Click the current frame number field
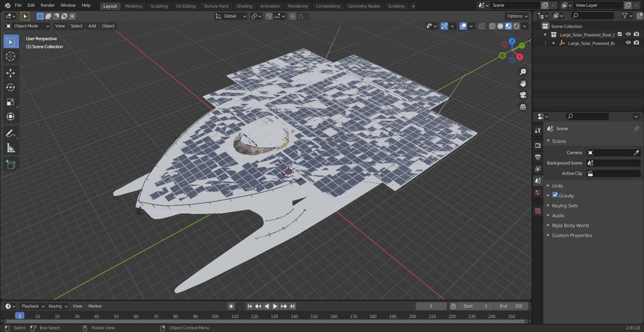The width and height of the screenshot is (644, 332). click(x=431, y=306)
